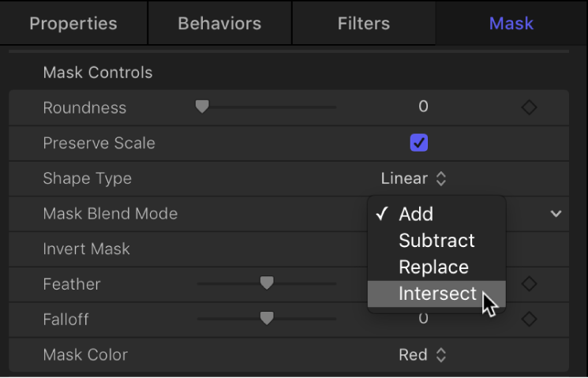Switch to the Behaviors tab
This screenshot has height=378, width=588.
(x=219, y=23)
